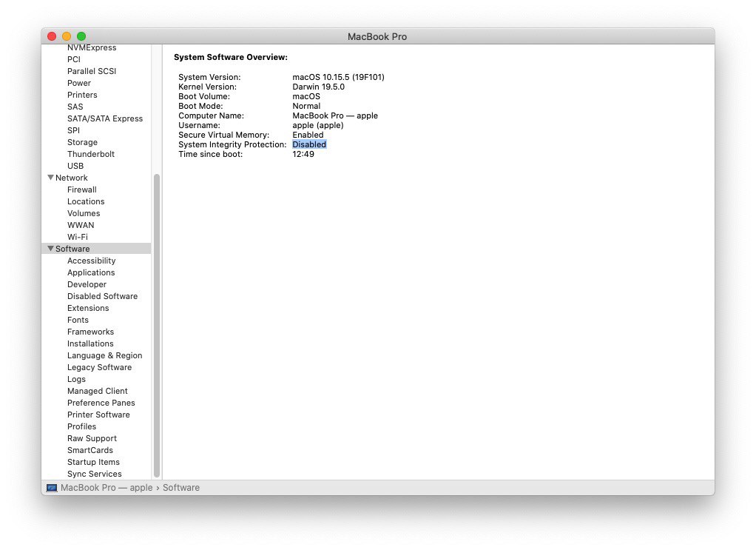Select Raw Support item
Viewport: 756px width, 550px height.
(x=92, y=438)
